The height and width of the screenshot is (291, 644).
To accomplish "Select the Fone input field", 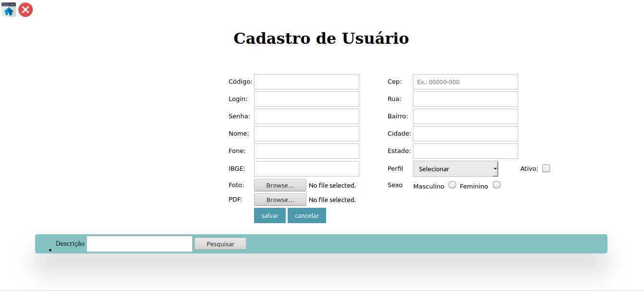I will [306, 151].
